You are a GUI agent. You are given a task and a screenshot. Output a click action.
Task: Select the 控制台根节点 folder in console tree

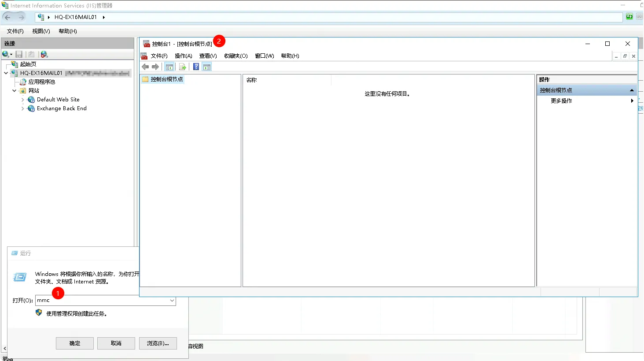point(162,79)
